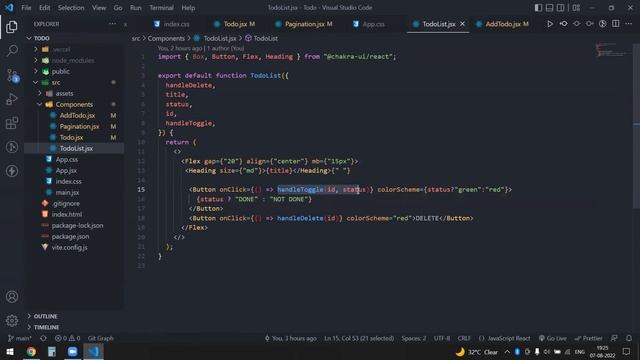Image resolution: width=640 pixels, height=360 pixels.
Task: Close the TodoList.jsx tab
Action: [462, 24]
